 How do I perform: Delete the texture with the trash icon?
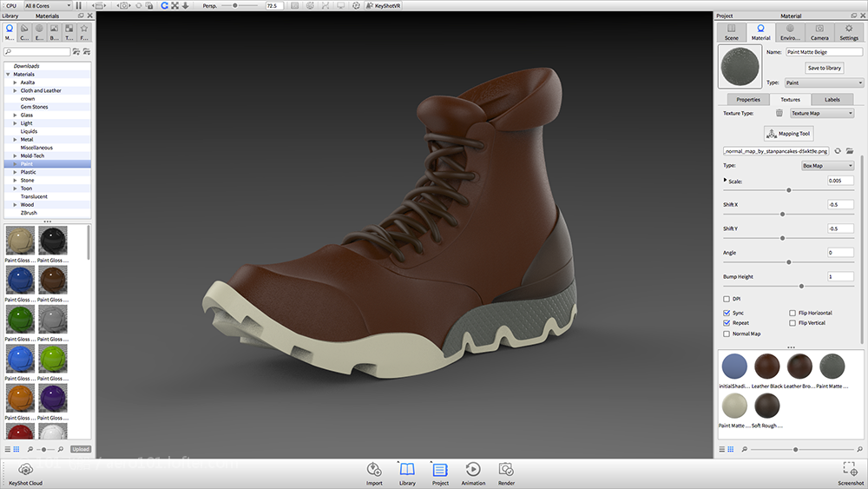(x=779, y=113)
